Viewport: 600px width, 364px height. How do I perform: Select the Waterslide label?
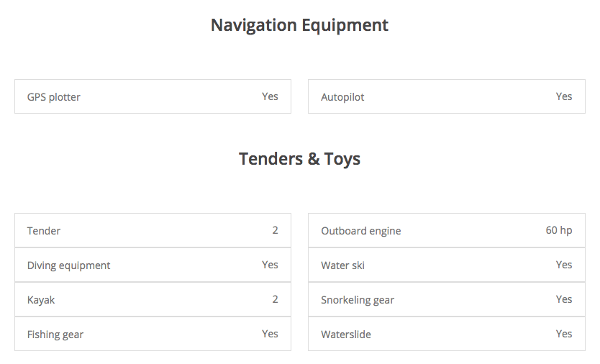coord(346,335)
